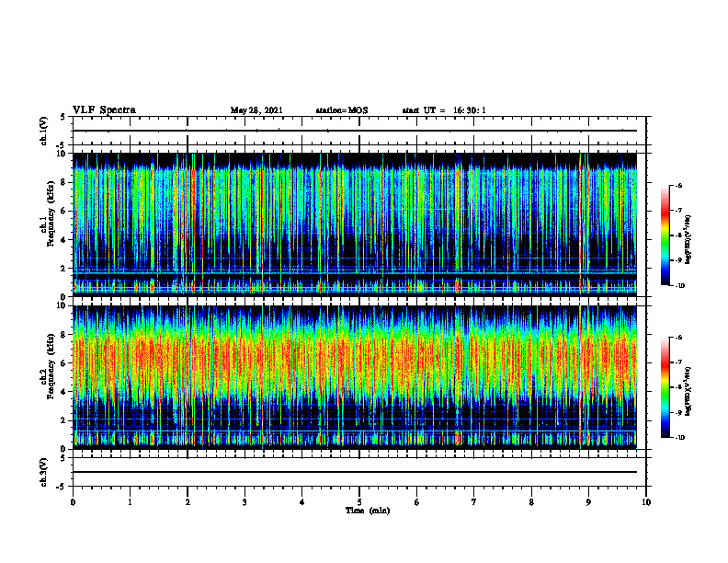728x563 pixels.
Task: Click the "-10" tick on ch.1 colorbar
Action: (680, 286)
